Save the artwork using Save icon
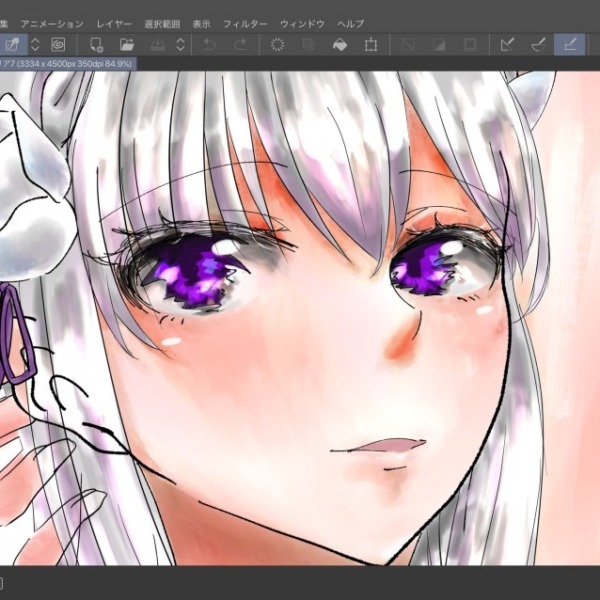 [157, 45]
